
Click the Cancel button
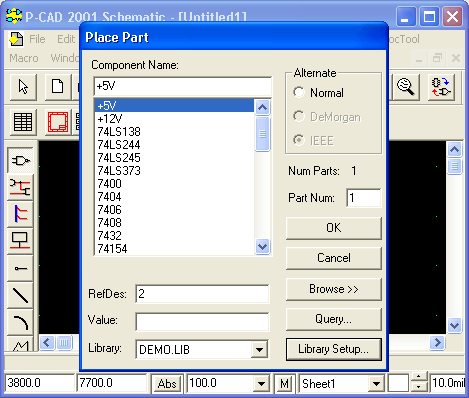tap(334, 258)
